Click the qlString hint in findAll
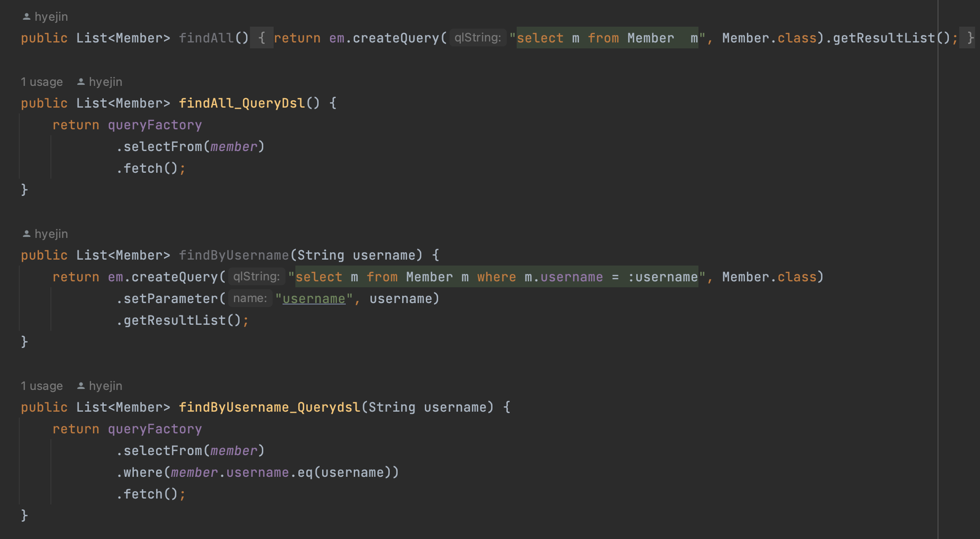 [x=477, y=38]
